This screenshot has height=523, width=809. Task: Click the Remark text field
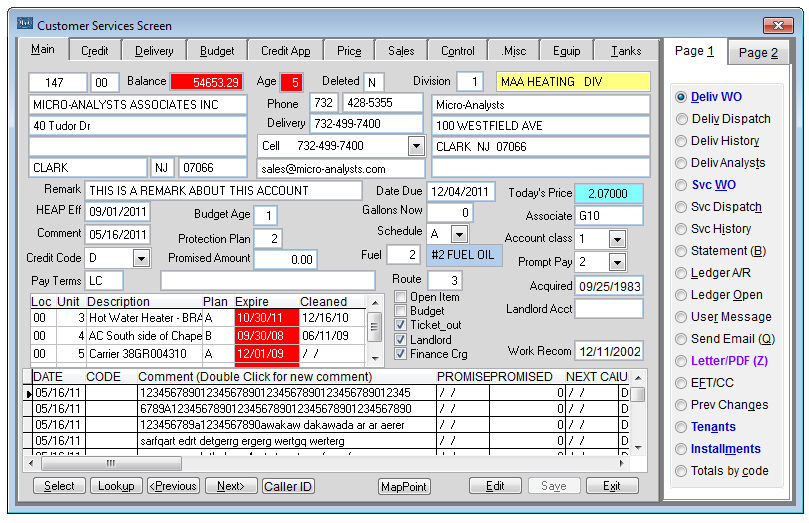[223, 191]
